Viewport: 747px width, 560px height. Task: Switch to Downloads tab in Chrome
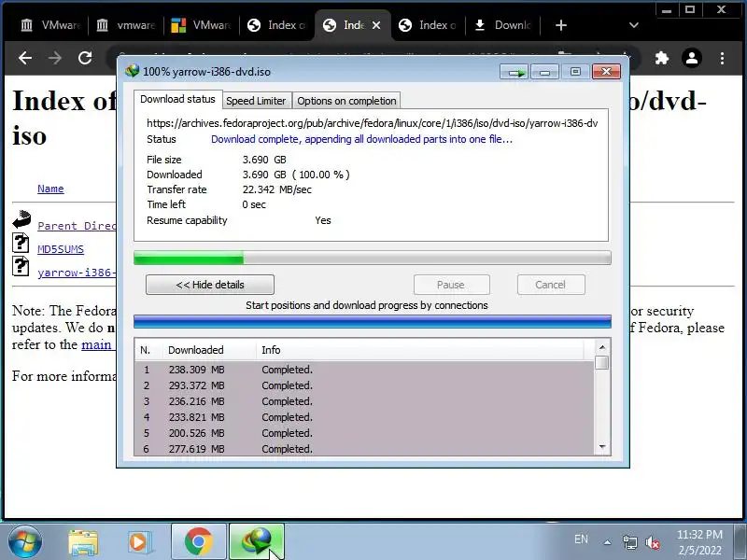click(x=503, y=25)
